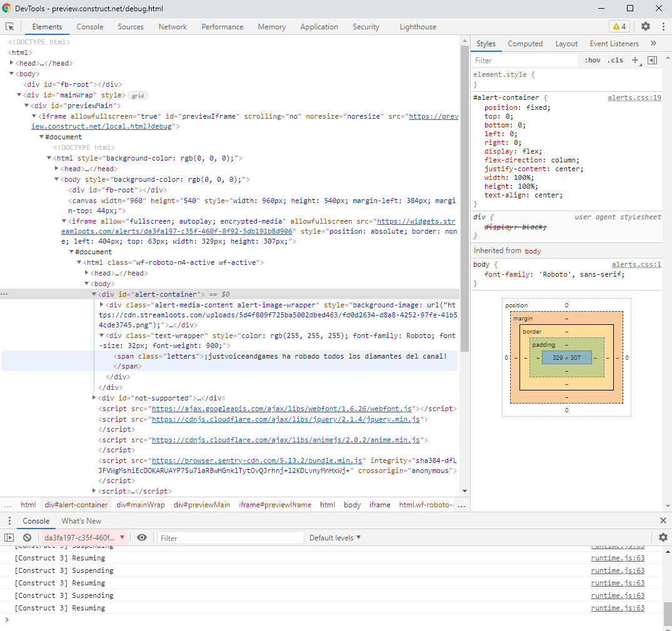Show hidden breadcrumbs on the right
The height and width of the screenshot is (631, 672).
coord(461,505)
